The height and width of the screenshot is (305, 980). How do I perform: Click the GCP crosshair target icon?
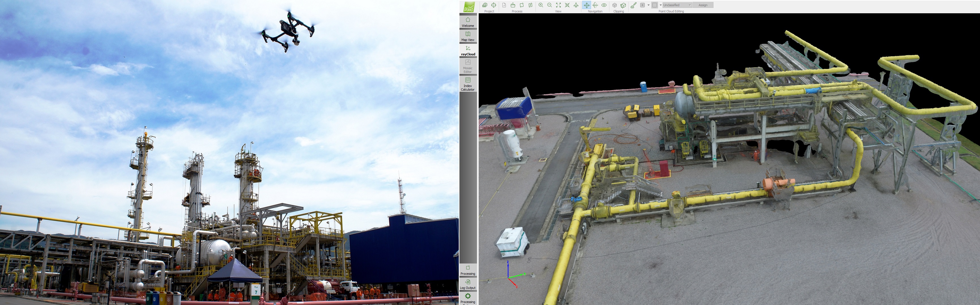coord(494,5)
